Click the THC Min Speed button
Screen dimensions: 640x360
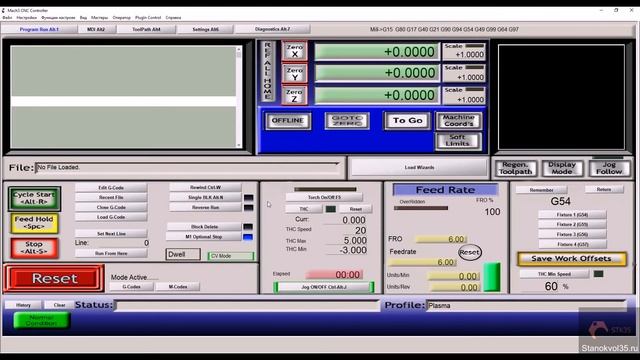[x=553, y=274]
